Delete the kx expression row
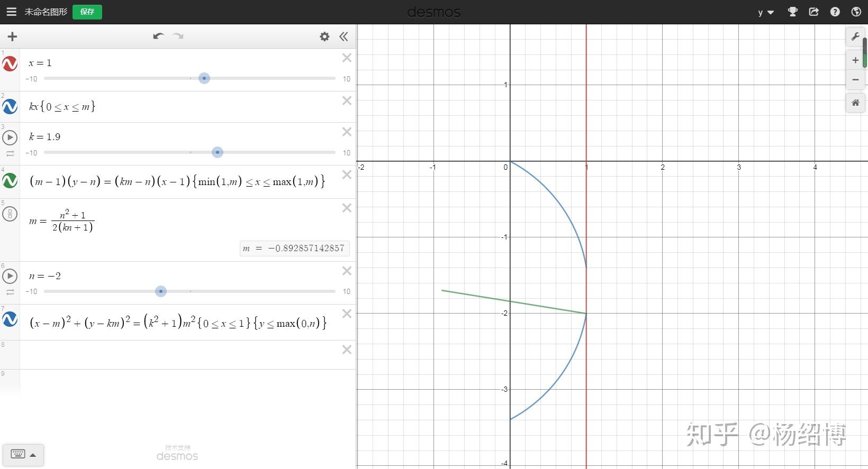This screenshot has width=868, height=469. (x=347, y=100)
